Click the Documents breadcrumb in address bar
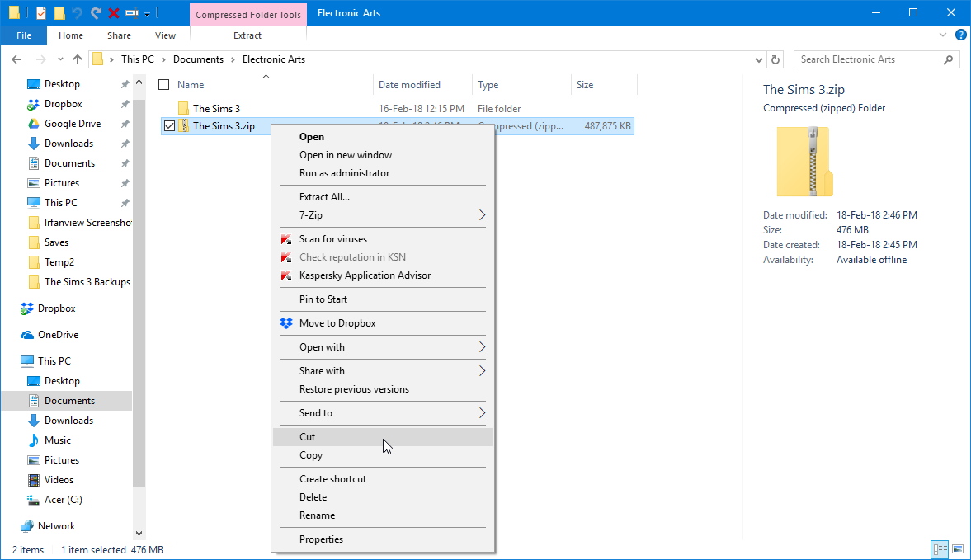971x560 pixels. [x=198, y=59]
